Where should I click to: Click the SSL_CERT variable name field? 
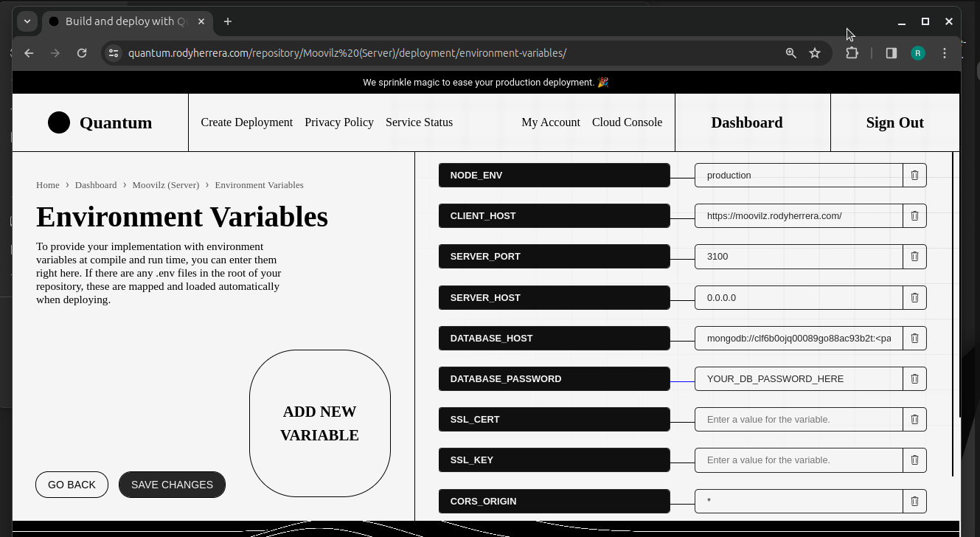pyautogui.click(x=554, y=420)
